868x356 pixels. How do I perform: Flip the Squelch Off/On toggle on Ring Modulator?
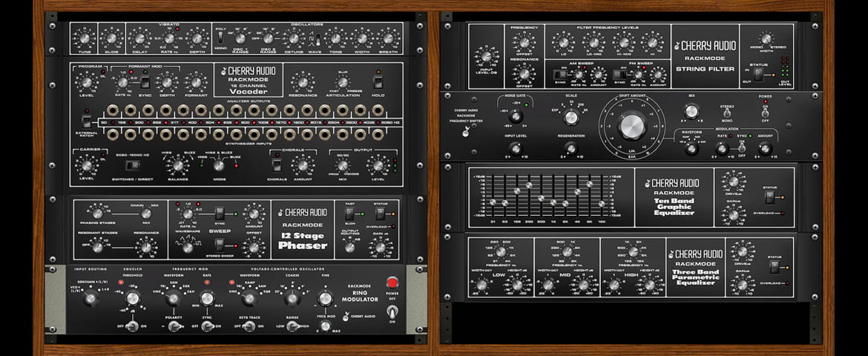132,326
